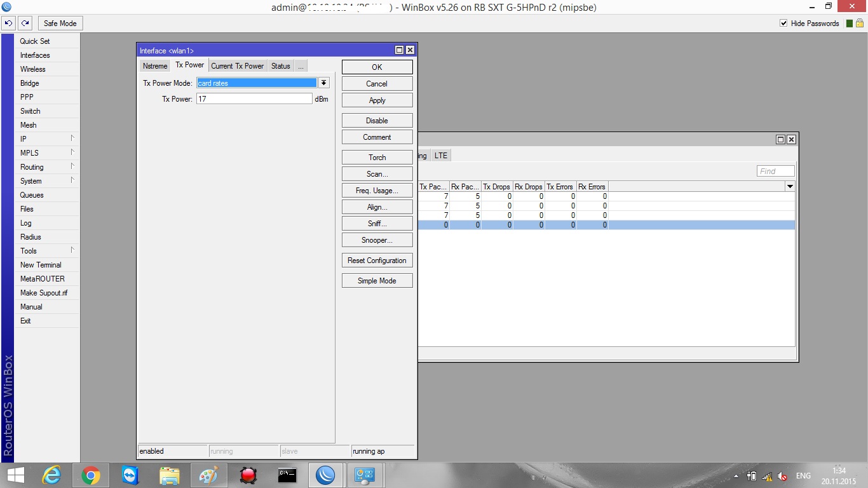This screenshot has width=868, height=488.
Task: Click the Windows Start button
Action: [16, 475]
